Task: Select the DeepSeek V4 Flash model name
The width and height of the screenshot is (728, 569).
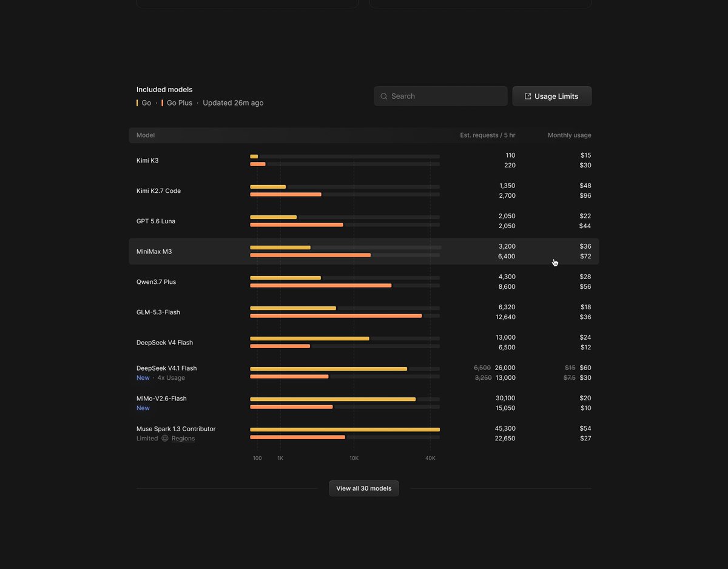Action: click(164, 343)
